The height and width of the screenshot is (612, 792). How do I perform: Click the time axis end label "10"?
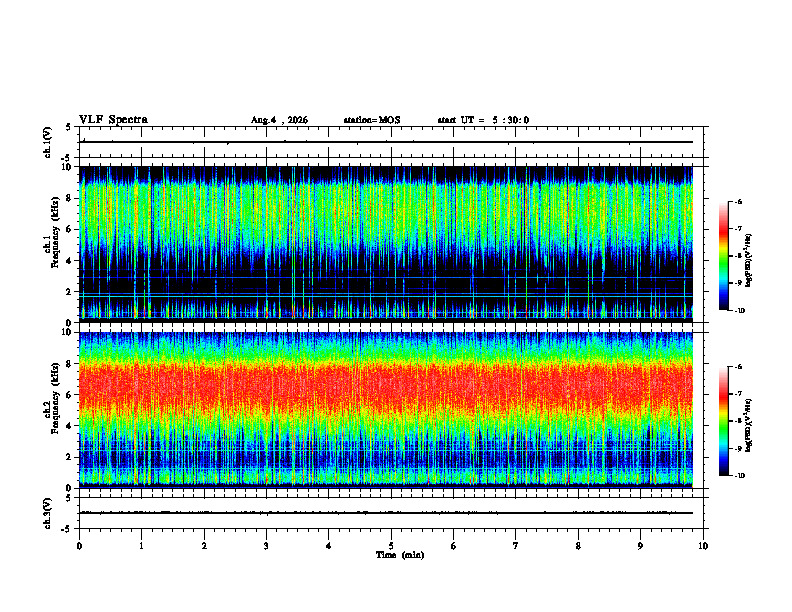(x=703, y=546)
